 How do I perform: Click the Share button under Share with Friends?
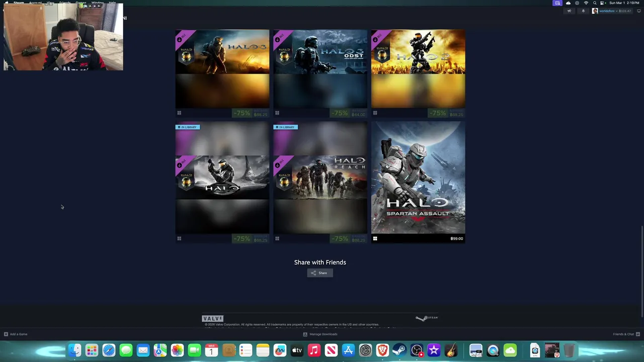tap(320, 273)
